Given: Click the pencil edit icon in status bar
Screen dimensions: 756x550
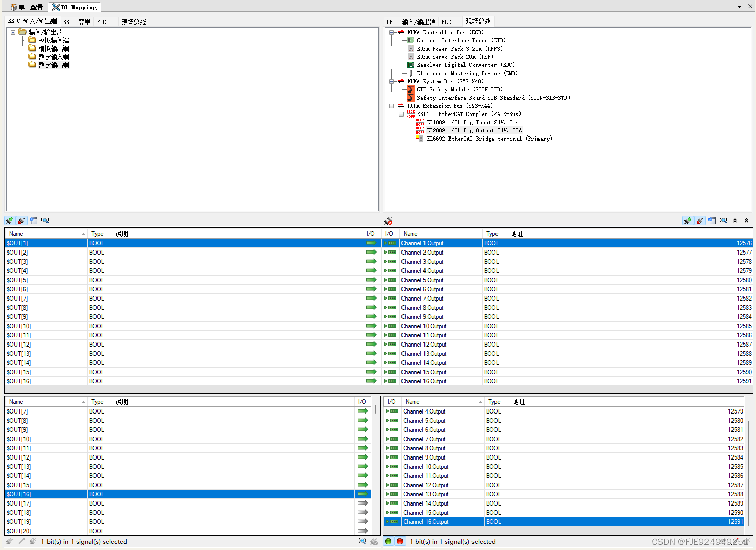Looking at the screenshot, I should pos(21,541).
